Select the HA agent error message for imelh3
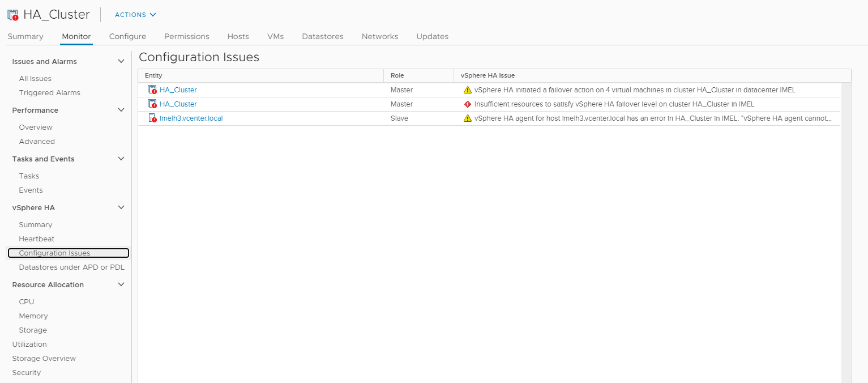The width and height of the screenshot is (868, 383). [653, 118]
